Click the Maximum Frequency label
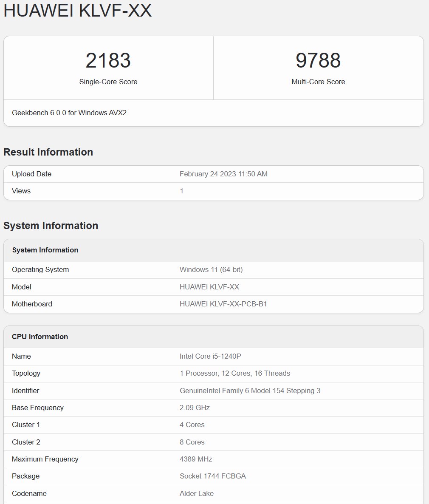The height and width of the screenshot is (504, 429). click(45, 459)
